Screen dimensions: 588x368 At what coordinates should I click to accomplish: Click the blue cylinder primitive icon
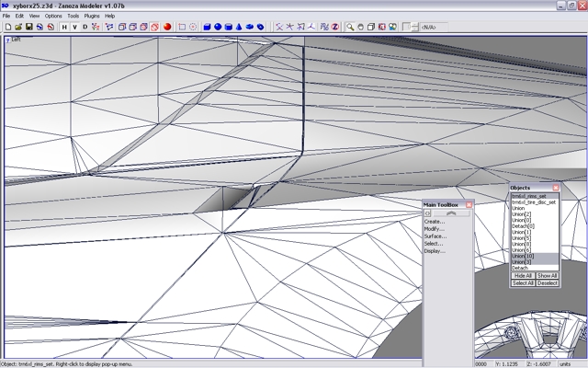[x=228, y=27]
